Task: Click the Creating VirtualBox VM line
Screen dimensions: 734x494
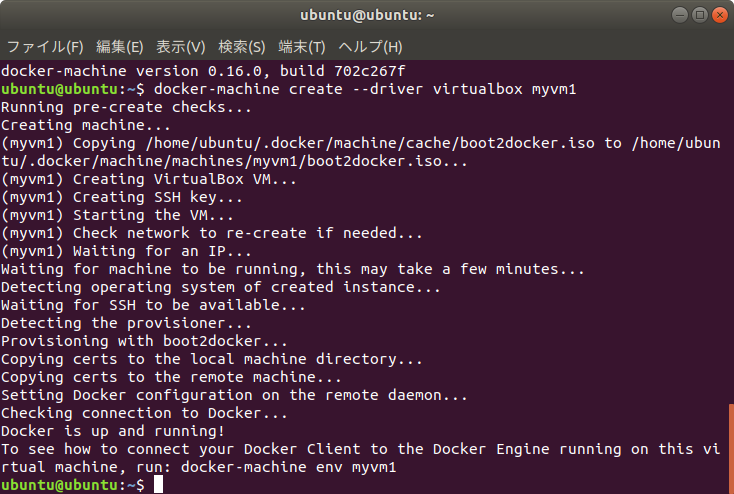Action: pyautogui.click(x=149, y=179)
